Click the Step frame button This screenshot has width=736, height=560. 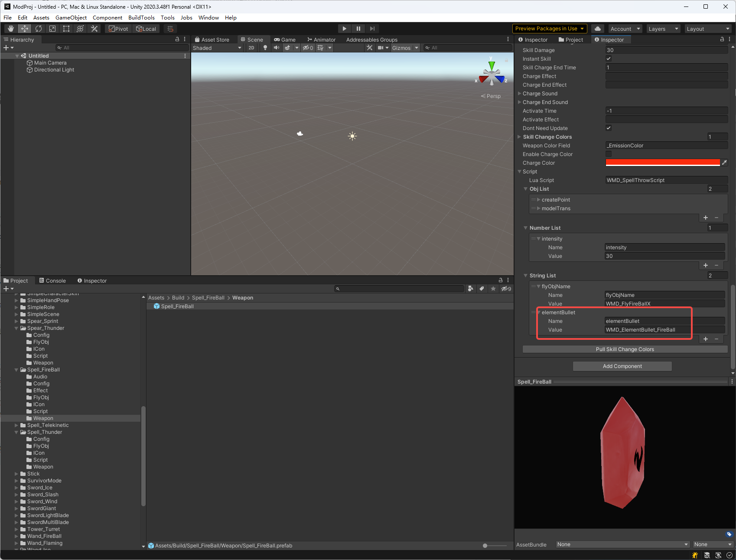click(372, 29)
